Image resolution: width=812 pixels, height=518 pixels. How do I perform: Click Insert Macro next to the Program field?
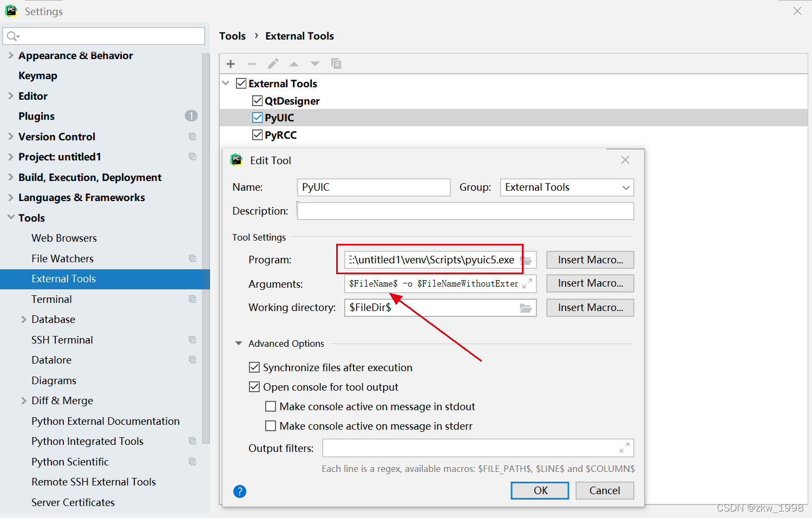tap(590, 260)
